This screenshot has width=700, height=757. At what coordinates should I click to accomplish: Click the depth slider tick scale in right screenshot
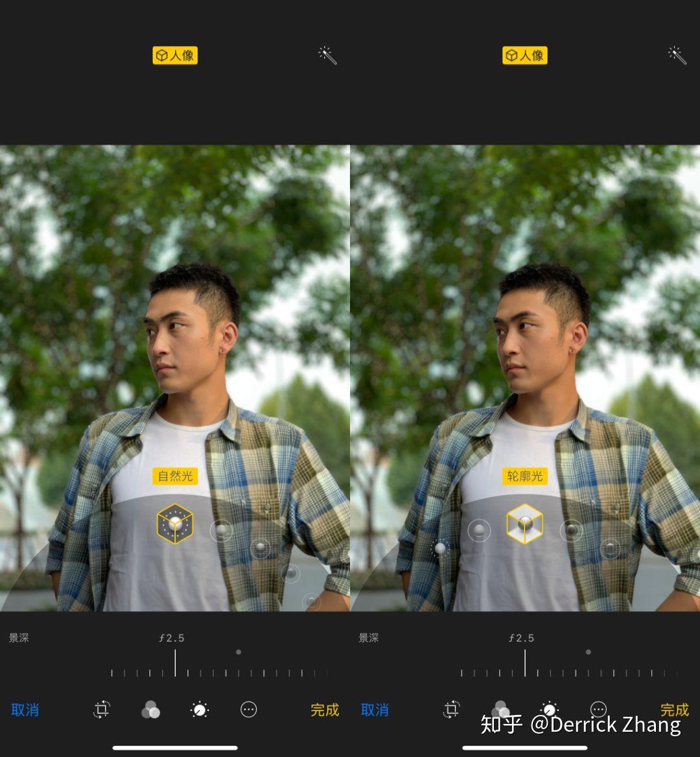point(570,673)
